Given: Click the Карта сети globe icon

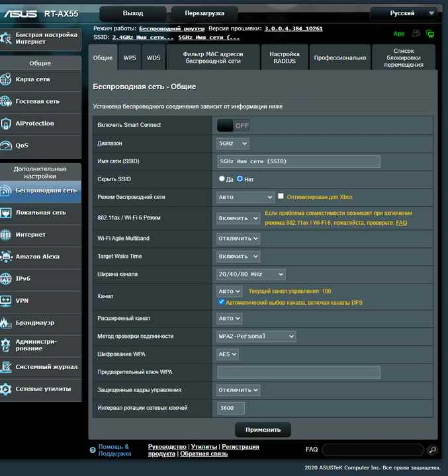Looking at the screenshot, I should click(x=5, y=79).
